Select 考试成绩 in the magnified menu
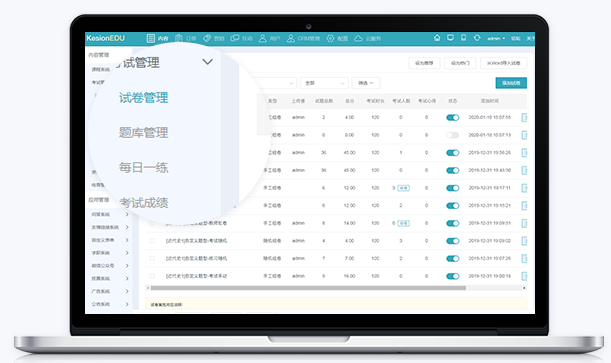The image size is (611, 363). tap(143, 203)
